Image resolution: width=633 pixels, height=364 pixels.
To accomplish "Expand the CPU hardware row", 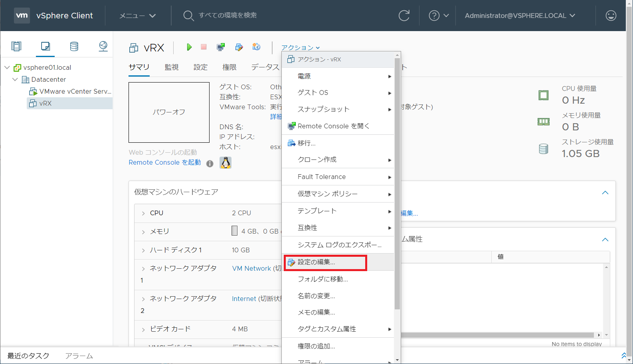I will pyautogui.click(x=143, y=213).
